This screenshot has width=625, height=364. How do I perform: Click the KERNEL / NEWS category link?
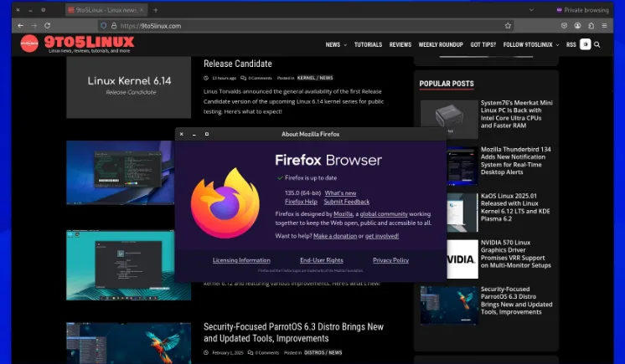(315, 78)
